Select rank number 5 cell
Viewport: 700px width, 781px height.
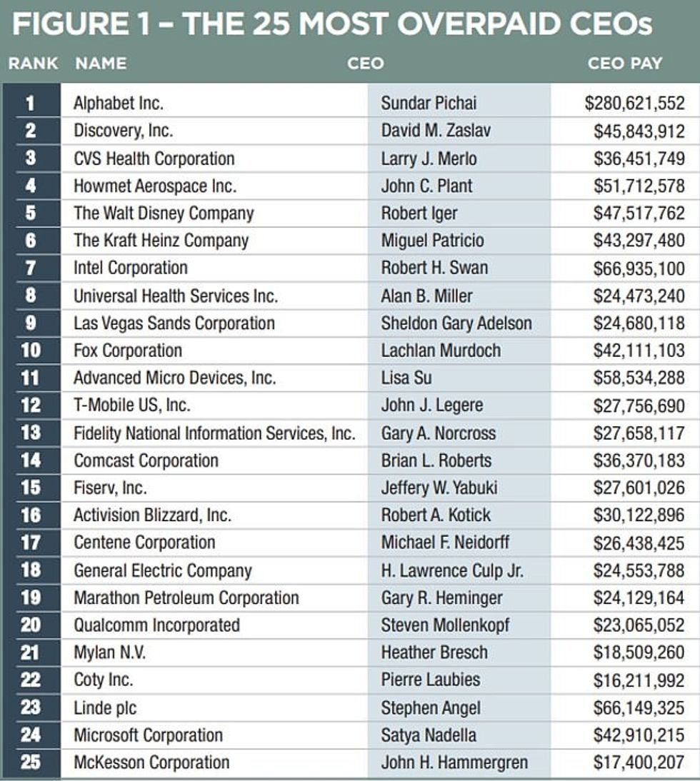31,213
